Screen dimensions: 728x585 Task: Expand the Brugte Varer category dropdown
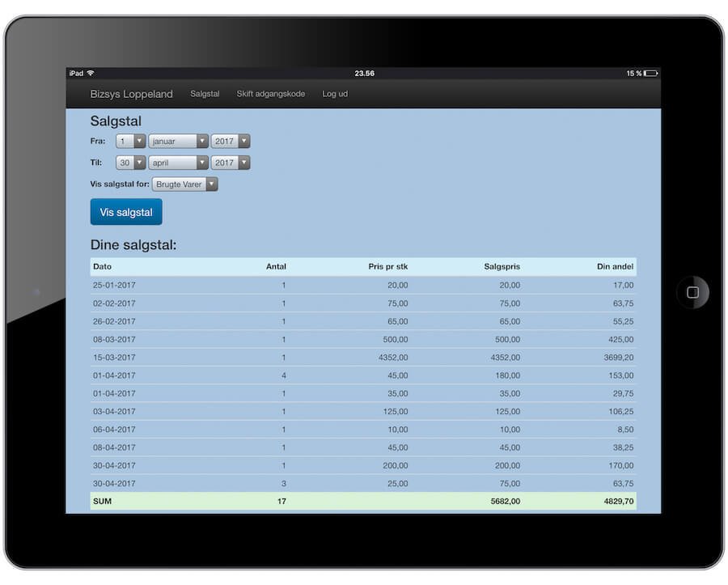click(186, 184)
